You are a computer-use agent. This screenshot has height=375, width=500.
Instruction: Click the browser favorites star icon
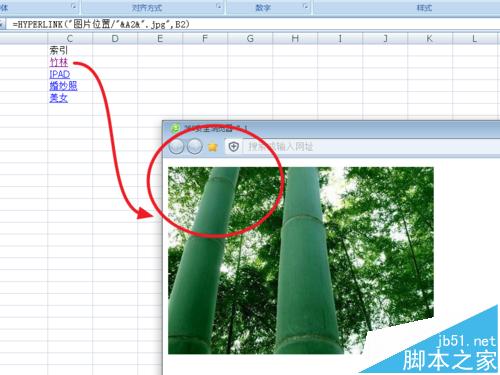[x=213, y=147]
